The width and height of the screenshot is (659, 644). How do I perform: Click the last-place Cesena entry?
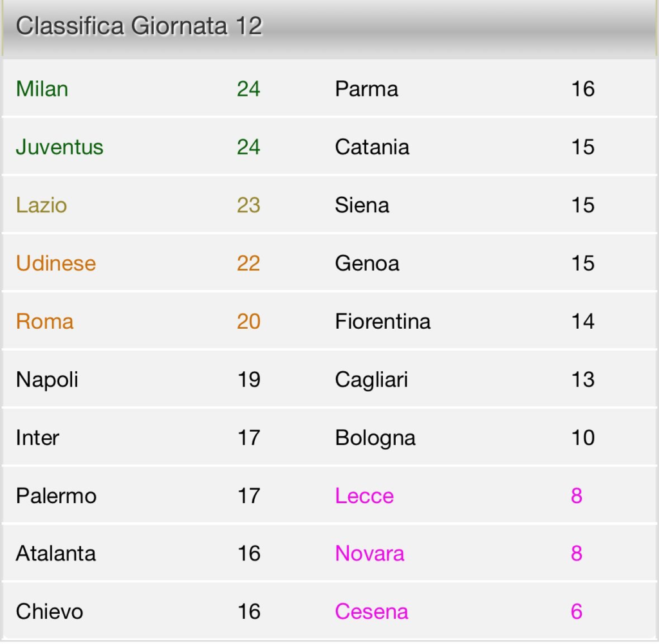[x=371, y=611]
